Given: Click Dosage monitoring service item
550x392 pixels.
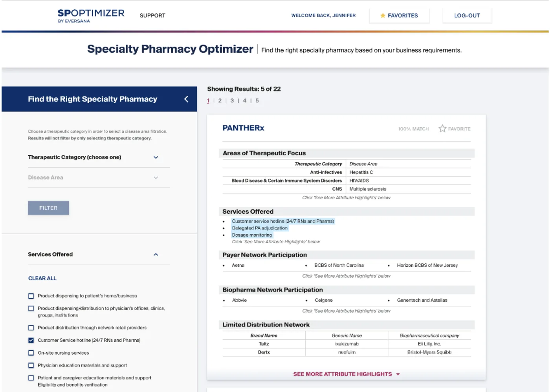Looking at the screenshot, I should click(x=252, y=235).
